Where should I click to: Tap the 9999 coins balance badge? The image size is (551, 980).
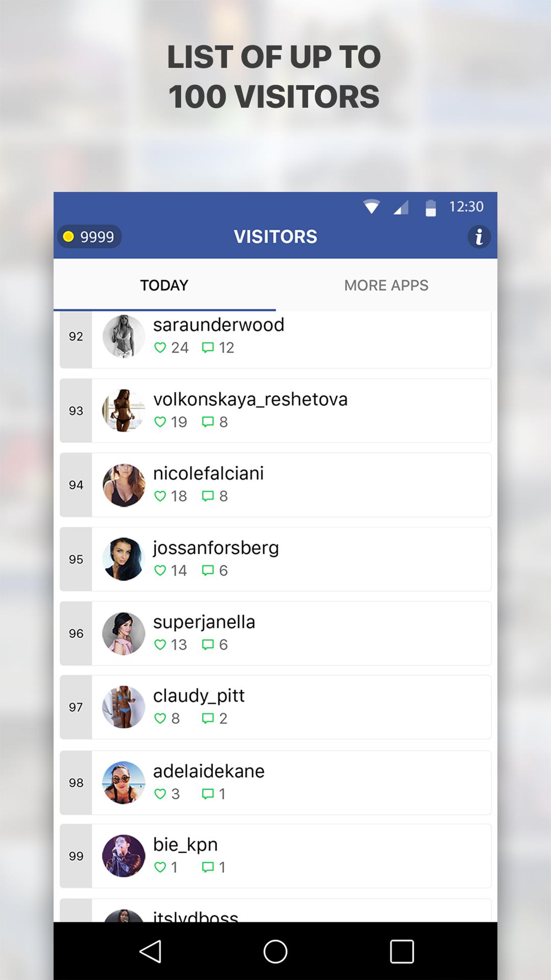pyautogui.click(x=89, y=237)
